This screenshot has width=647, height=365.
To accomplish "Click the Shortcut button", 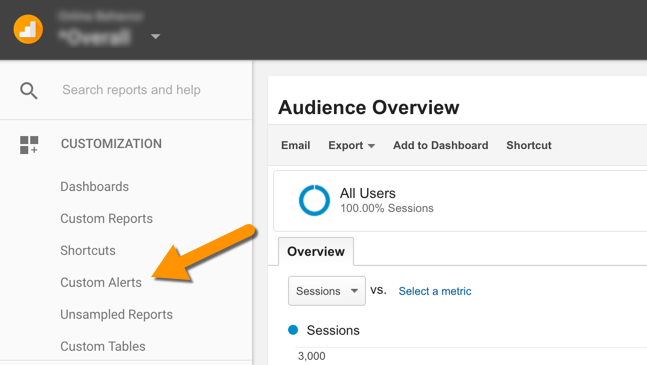I will [x=529, y=146].
